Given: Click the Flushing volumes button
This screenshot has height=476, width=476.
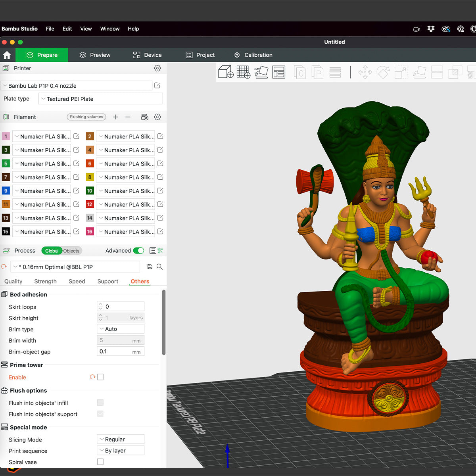Looking at the screenshot, I should tap(86, 117).
